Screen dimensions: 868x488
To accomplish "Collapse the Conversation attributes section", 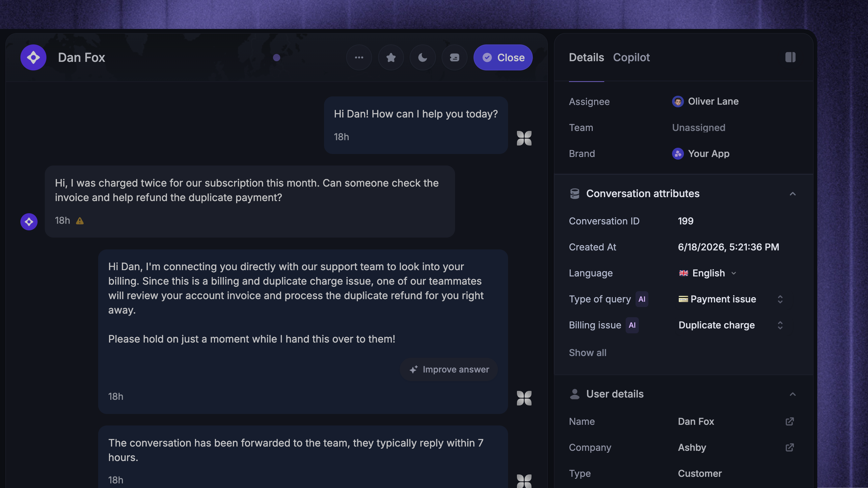I will 793,193.
